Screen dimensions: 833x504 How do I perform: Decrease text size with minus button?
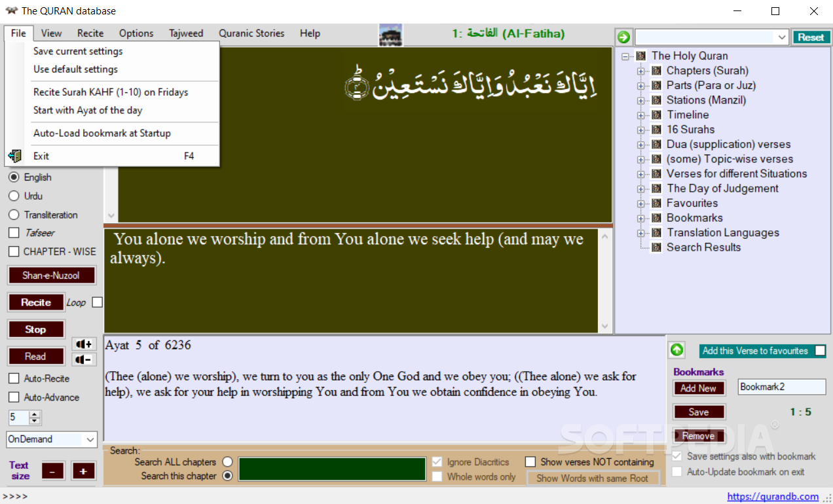click(53, 470)
